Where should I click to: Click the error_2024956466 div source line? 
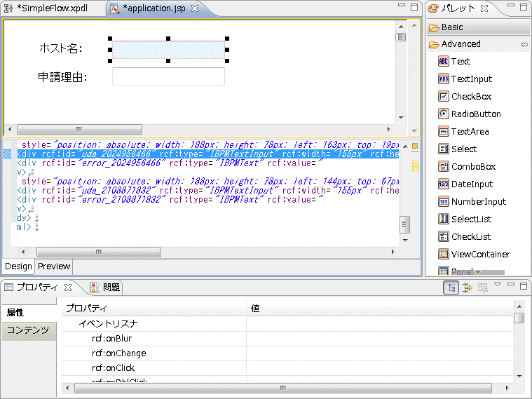click(x=170, y=163)
